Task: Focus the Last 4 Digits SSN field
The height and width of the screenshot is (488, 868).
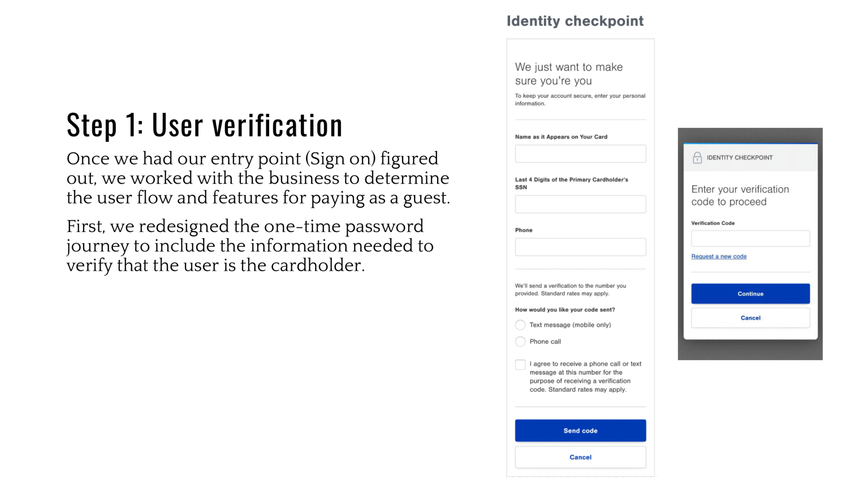Action: (x=580, y=204)
